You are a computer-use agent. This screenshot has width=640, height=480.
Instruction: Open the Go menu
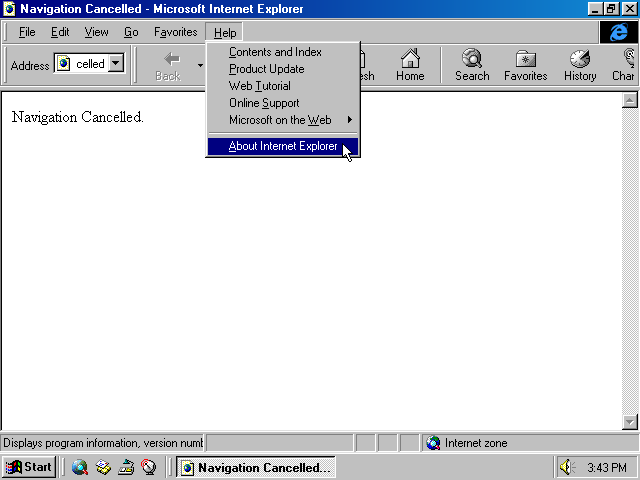click(x=131, y=32)
